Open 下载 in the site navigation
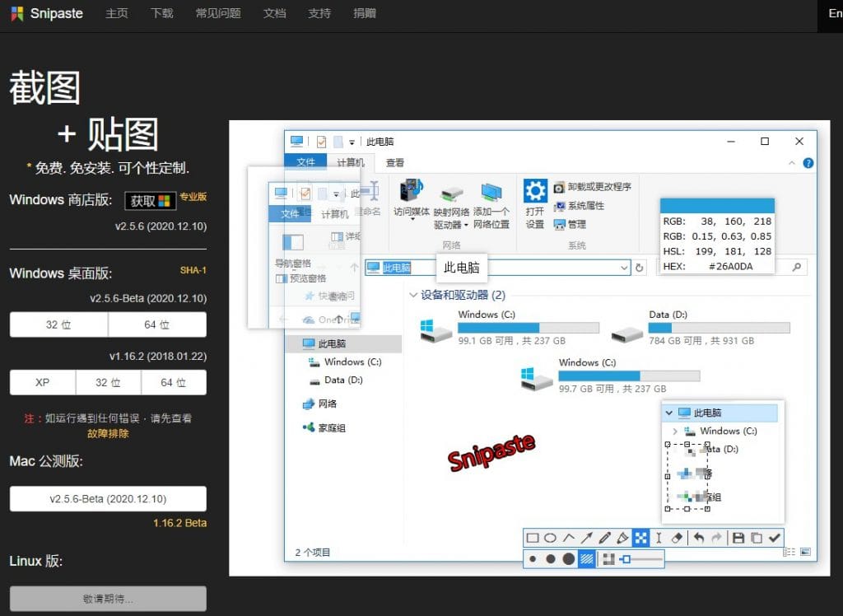The width and height of the screenshot is (843, 616). click(x=162, y=13)
